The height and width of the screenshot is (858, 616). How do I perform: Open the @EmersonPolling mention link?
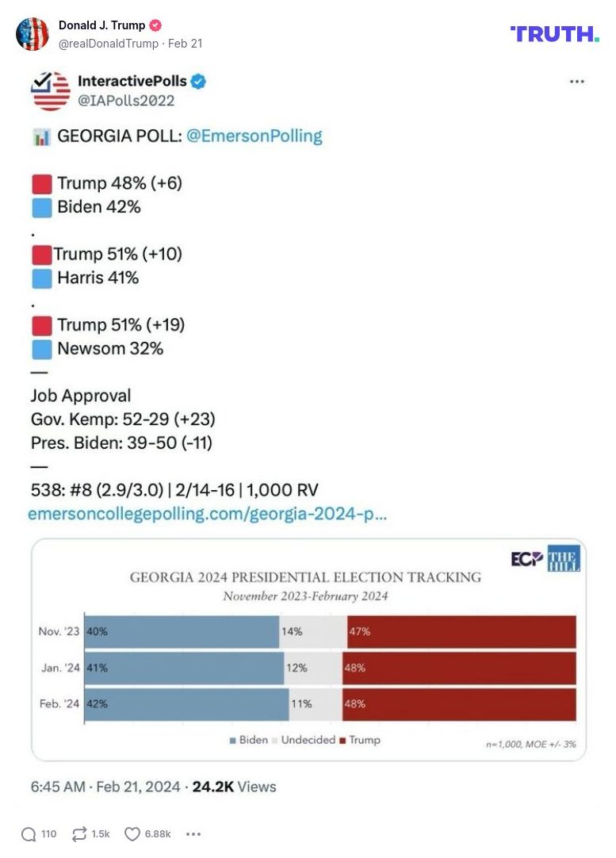[x=254, y=136]
